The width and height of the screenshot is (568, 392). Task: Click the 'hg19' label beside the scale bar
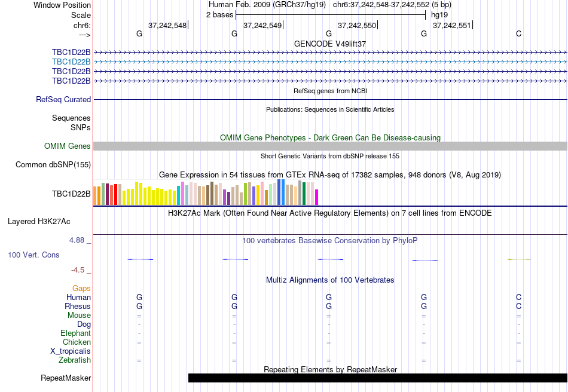pos(439,15)
